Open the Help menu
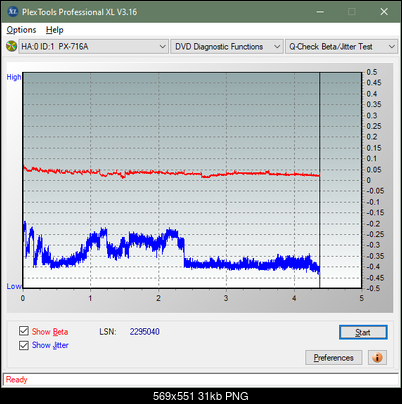This screenshot has width=402, height=404. [55, 30]
